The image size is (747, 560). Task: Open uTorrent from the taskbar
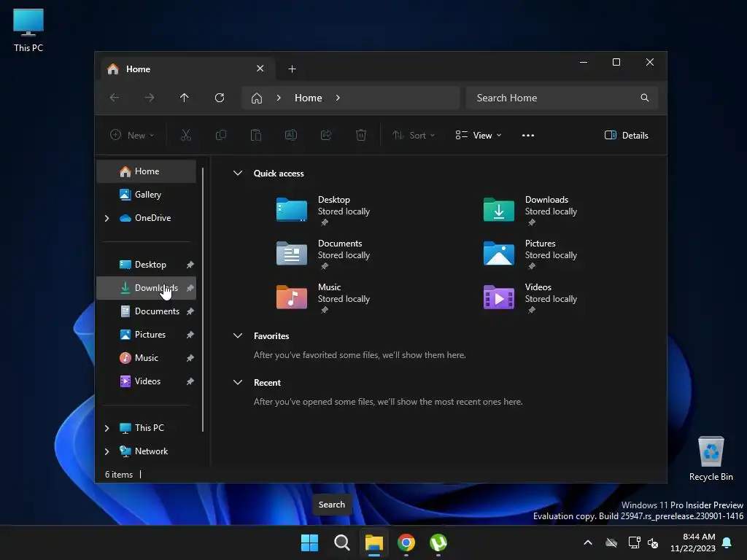tap(438, 542)
